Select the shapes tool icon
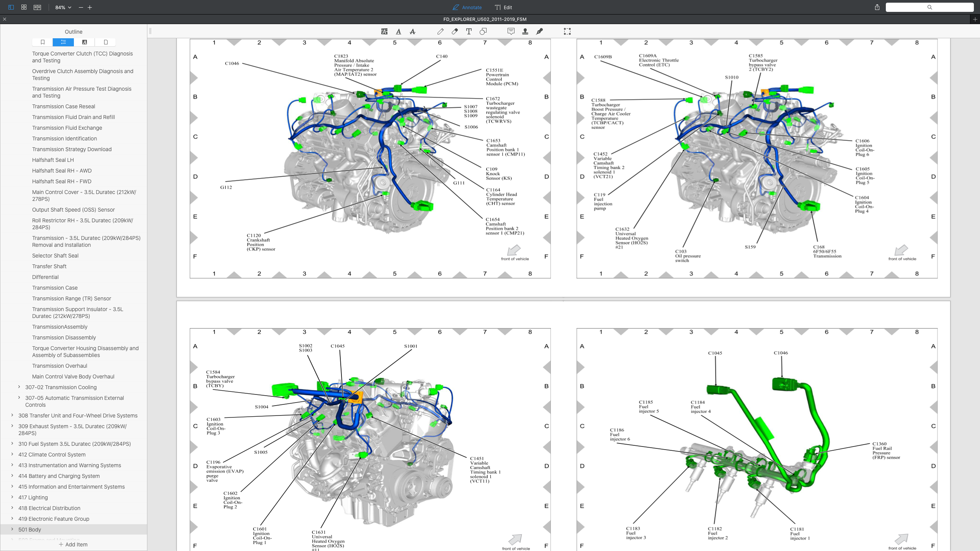Screen dimensions: 980x551 (x=483, y=32)
